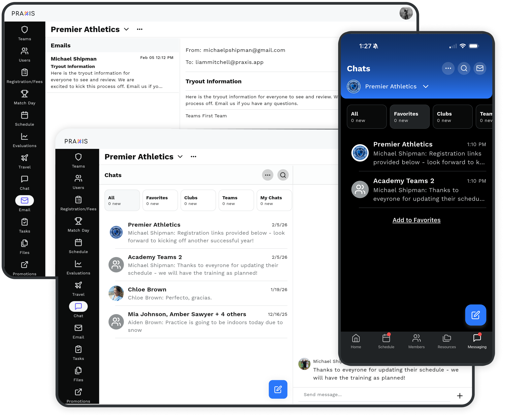Switch to My Chats filter tab
The width and height of the screenshot is (507, 420).
[x=274, y=200]
